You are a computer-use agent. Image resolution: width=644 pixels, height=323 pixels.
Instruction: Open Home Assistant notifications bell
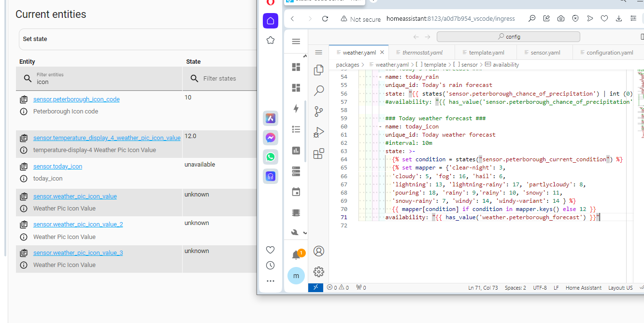tap(296, 255)
